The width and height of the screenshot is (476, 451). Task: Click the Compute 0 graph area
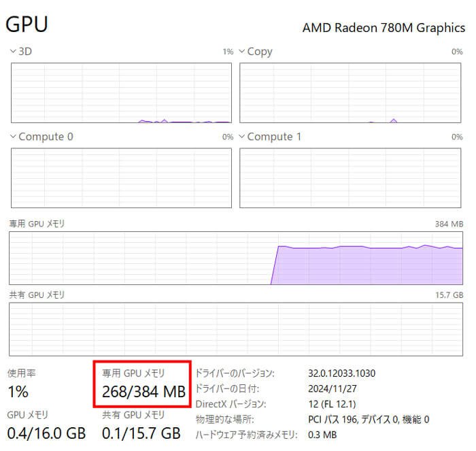(121, 179)
